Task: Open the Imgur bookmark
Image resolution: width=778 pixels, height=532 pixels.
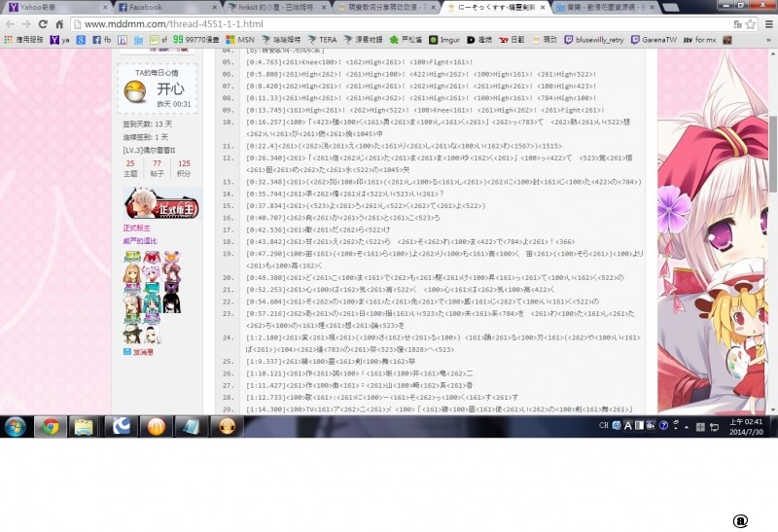Action: 444,40
